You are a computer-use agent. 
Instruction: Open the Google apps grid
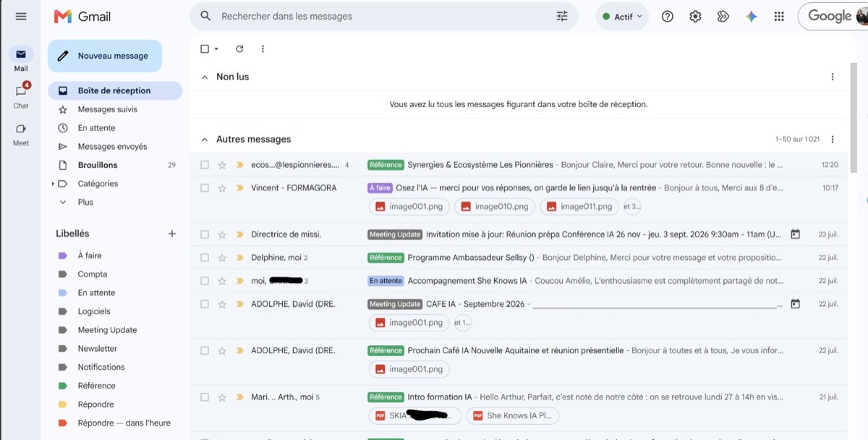pos(779,17)
